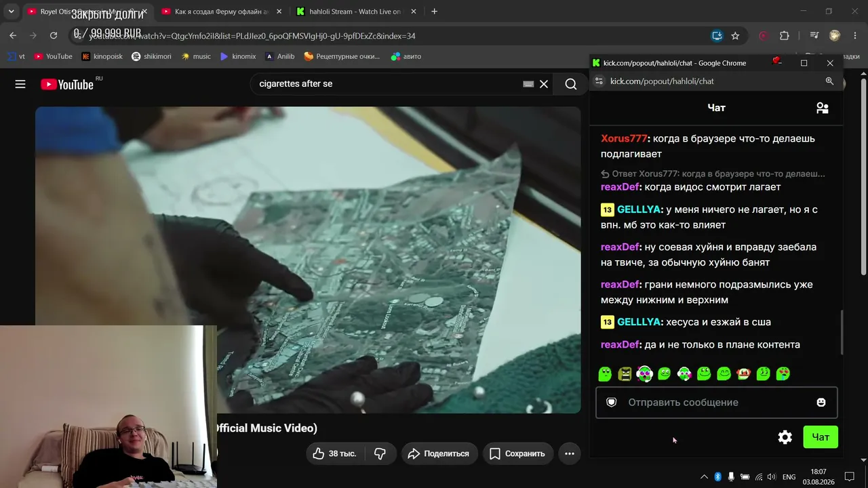868x488 pixels.
Task: Go back in the main Chrome window
Action: (x=13, y=36)
